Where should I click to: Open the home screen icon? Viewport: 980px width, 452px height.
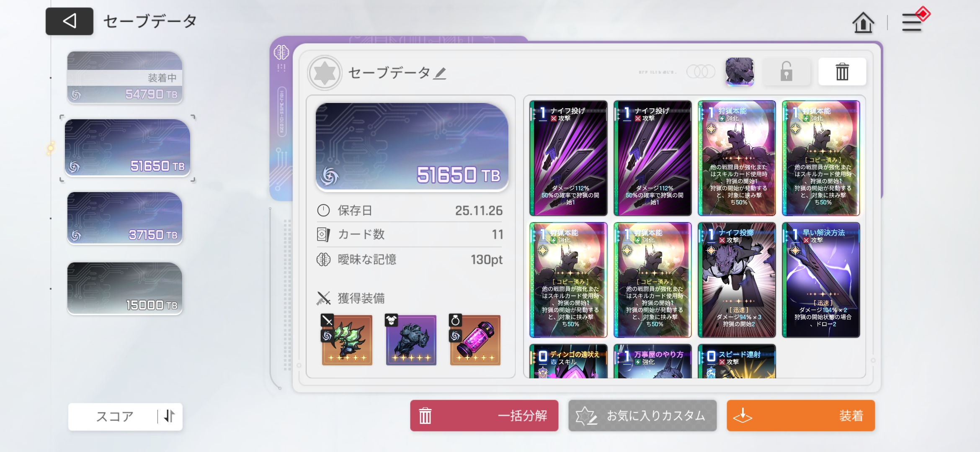click(x=863, y=23)
